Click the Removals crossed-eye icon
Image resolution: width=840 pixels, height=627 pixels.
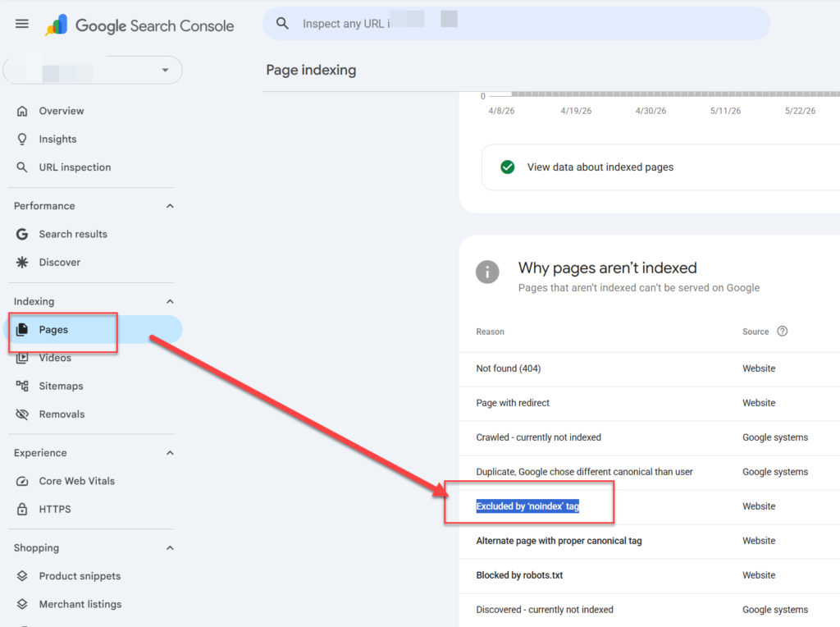[22, 414]
